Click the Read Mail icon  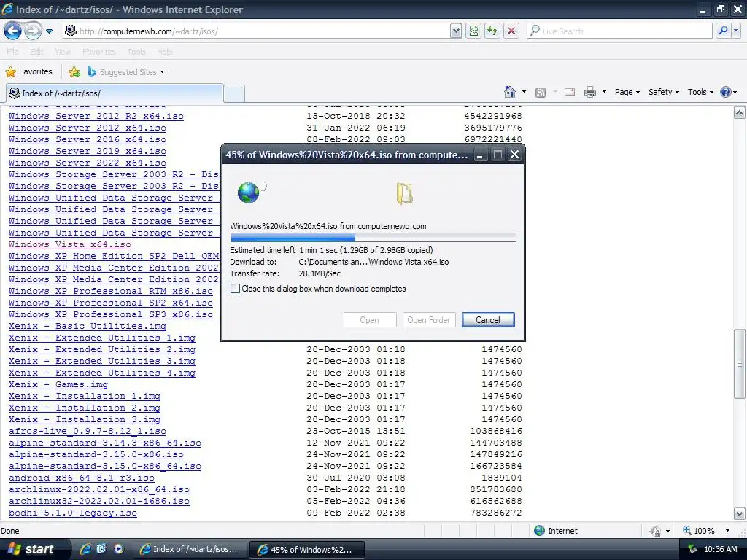[x=570, y=92]
